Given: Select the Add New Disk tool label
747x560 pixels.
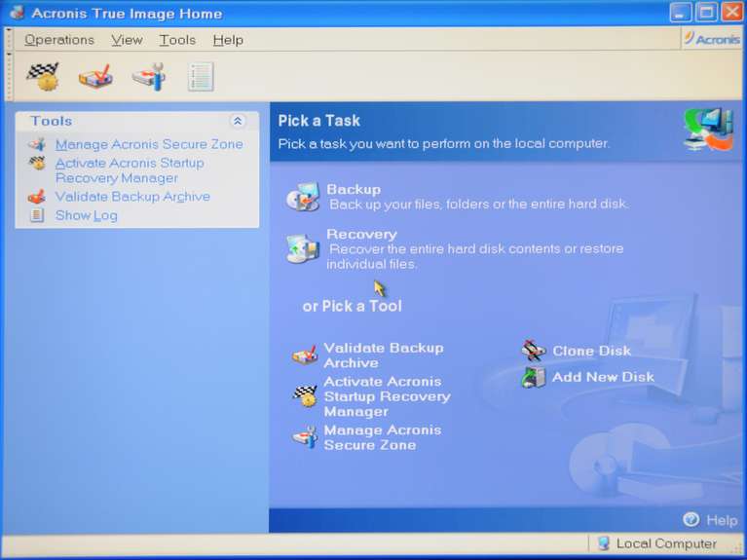Looking at the screenshot, I should click(603, 377).
